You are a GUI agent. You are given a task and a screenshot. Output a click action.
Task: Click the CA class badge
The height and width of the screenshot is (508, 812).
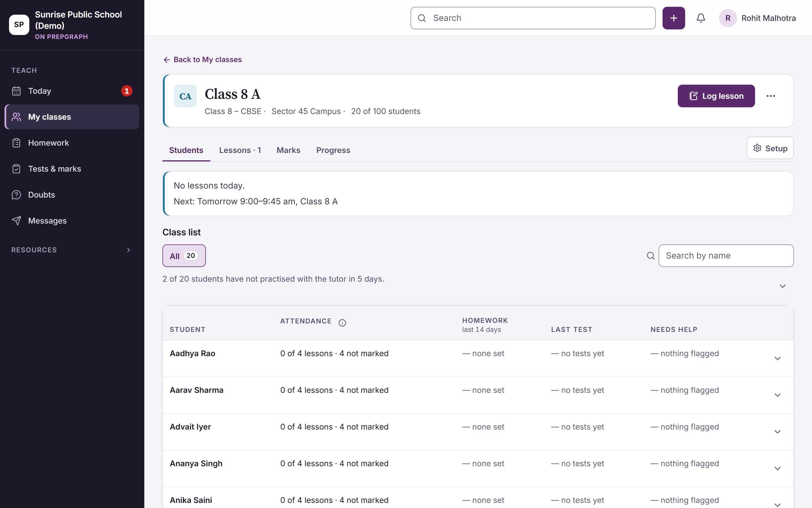[185, 96]
